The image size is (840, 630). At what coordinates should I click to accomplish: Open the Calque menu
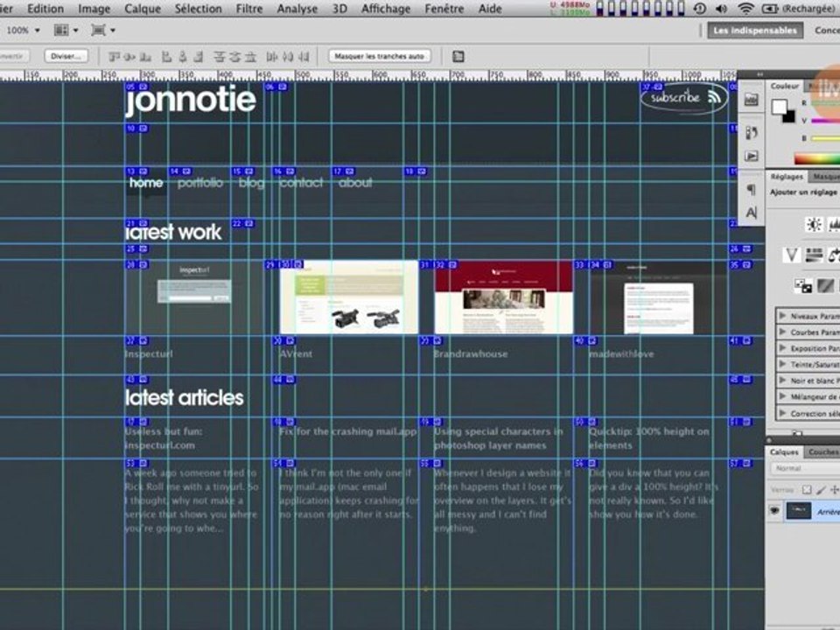pos(143,9)
